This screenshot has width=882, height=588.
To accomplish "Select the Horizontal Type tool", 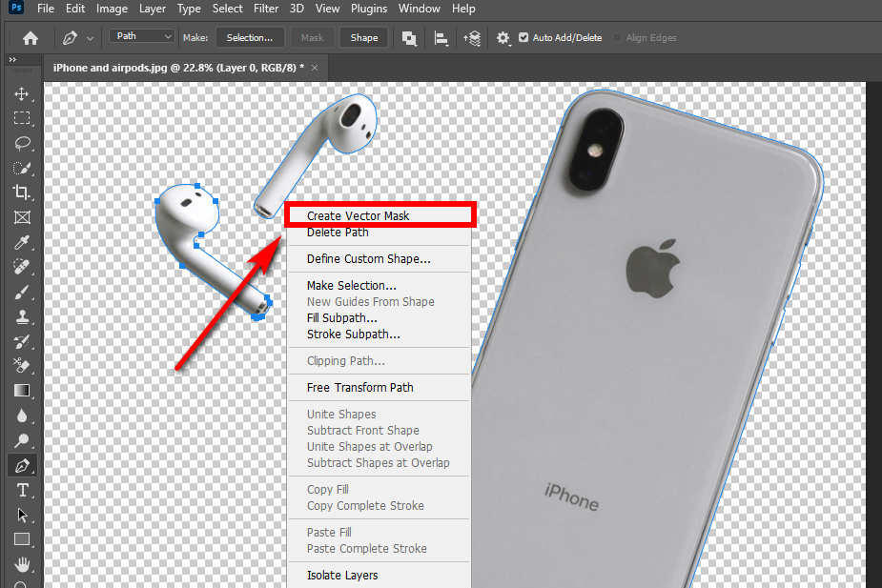I will pyautogui.click(x=21, y=490).
